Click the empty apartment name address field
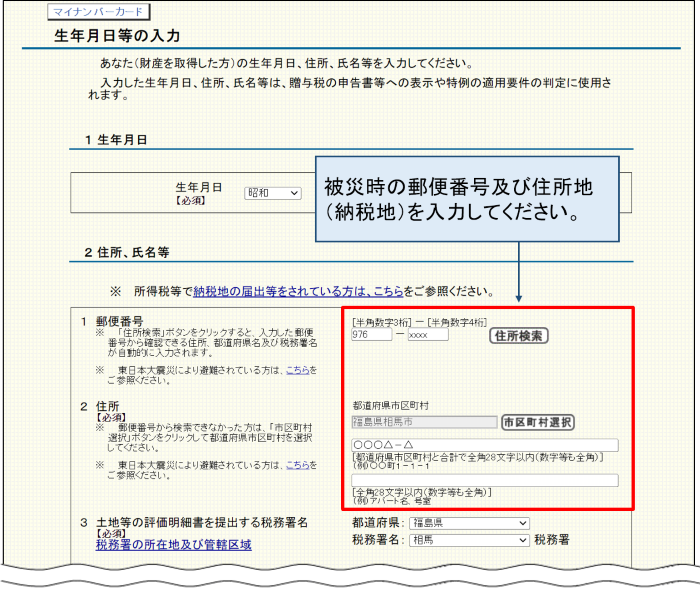The height and width of the screenshot is (605, 700). 485,480
